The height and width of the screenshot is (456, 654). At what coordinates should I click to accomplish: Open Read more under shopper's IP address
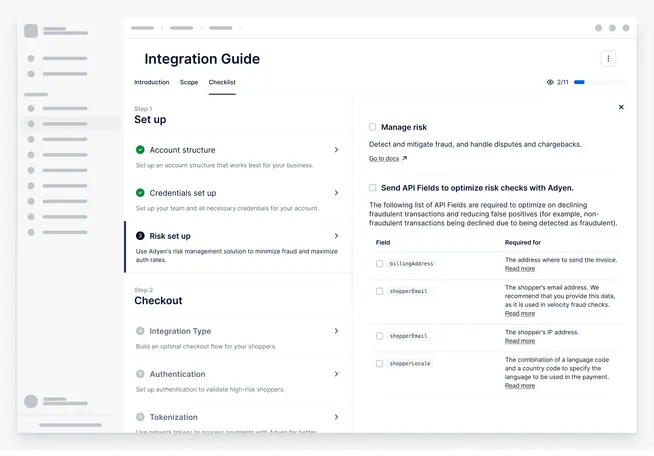click(520, 341)
